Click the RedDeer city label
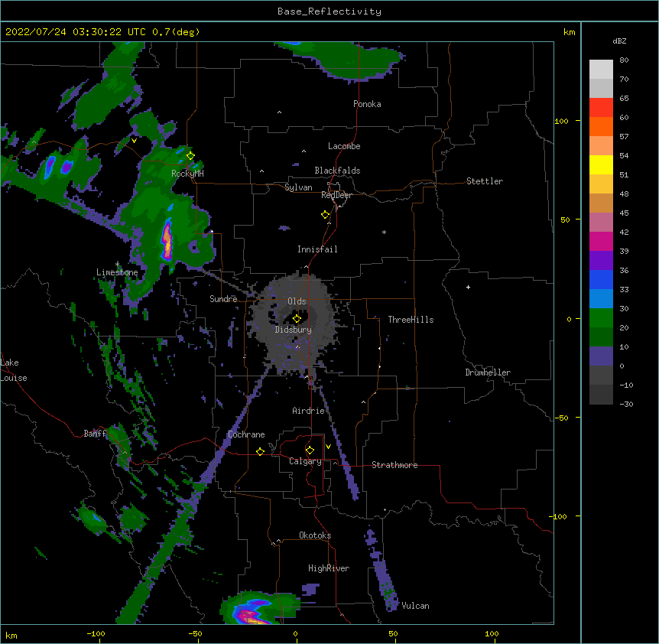Image resolution: width=659 pixels, height=644 pixels. [336, 195]
